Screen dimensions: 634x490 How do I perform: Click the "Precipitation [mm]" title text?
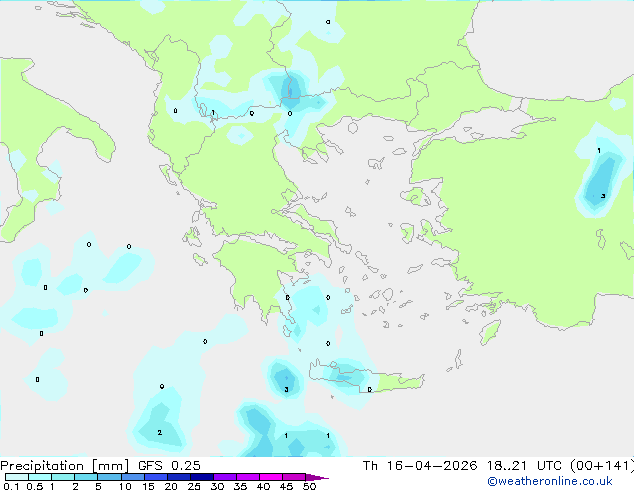(x=65, y=466)
